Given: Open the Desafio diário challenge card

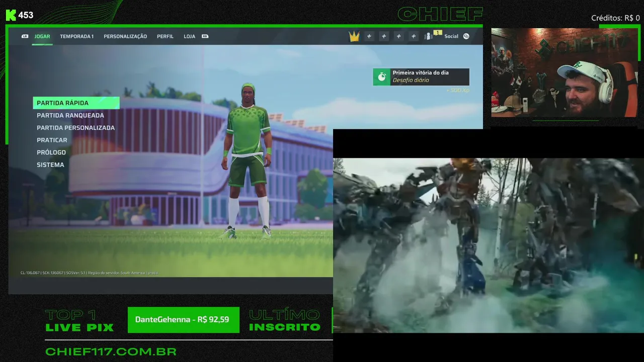Looking at the screenshot, I should click(x=421, y=77).
